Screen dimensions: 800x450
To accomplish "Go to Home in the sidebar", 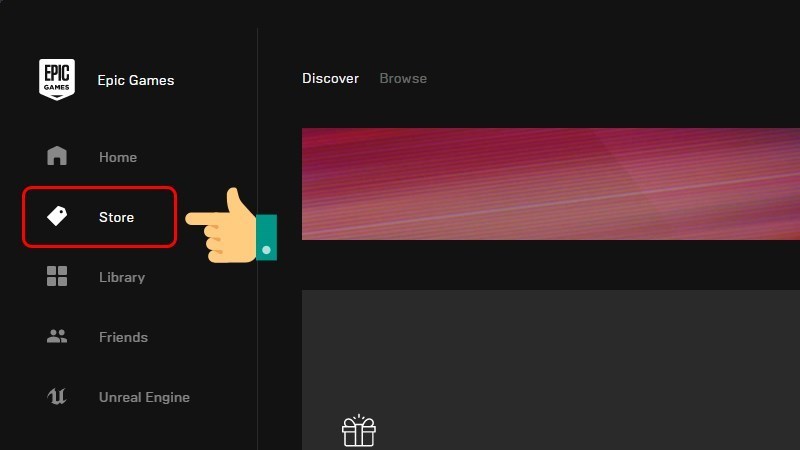I will click(118, 157).
